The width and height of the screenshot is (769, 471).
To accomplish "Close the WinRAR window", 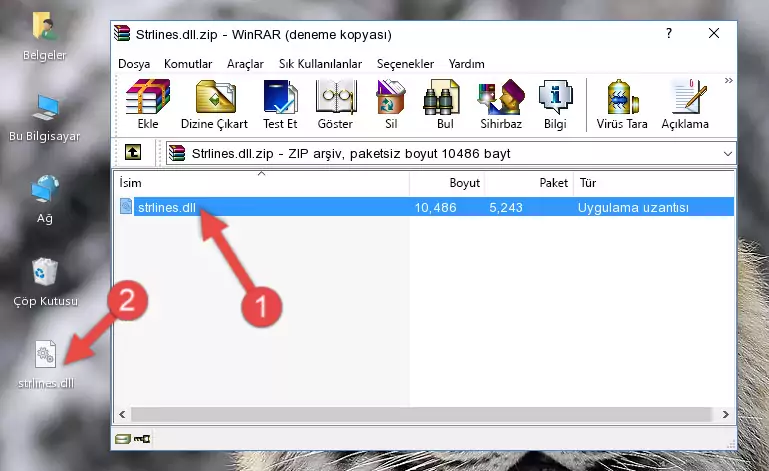I will click(714, 33).
